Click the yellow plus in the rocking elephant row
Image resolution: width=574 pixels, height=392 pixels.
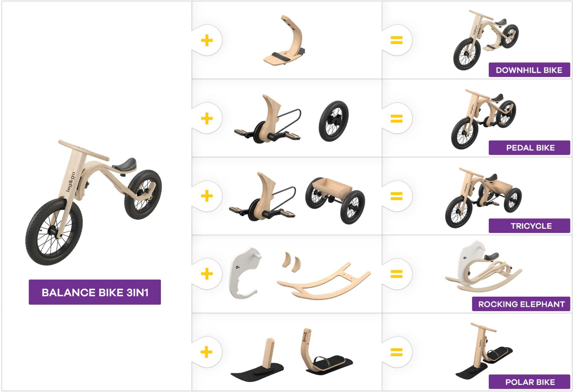click(x=207, y=274)
